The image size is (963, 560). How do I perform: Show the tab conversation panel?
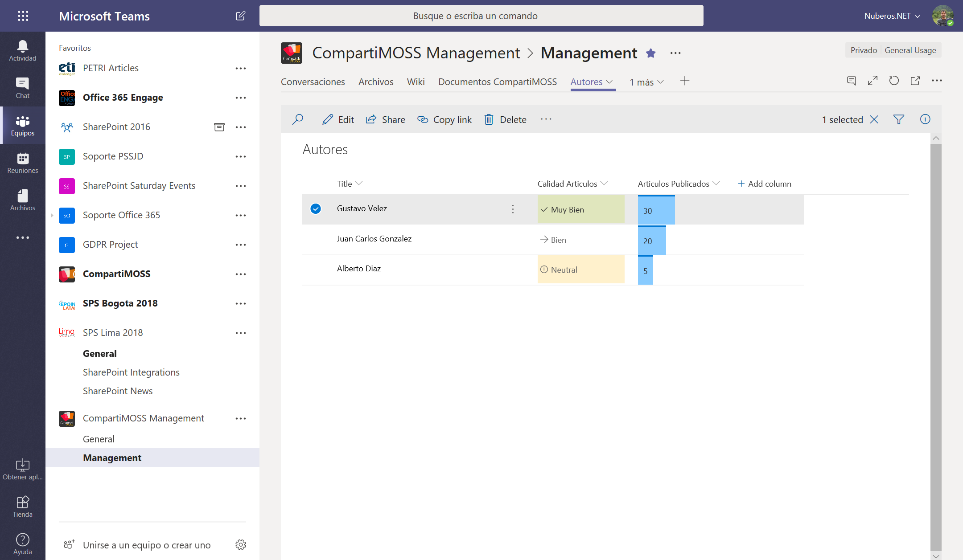852,81
